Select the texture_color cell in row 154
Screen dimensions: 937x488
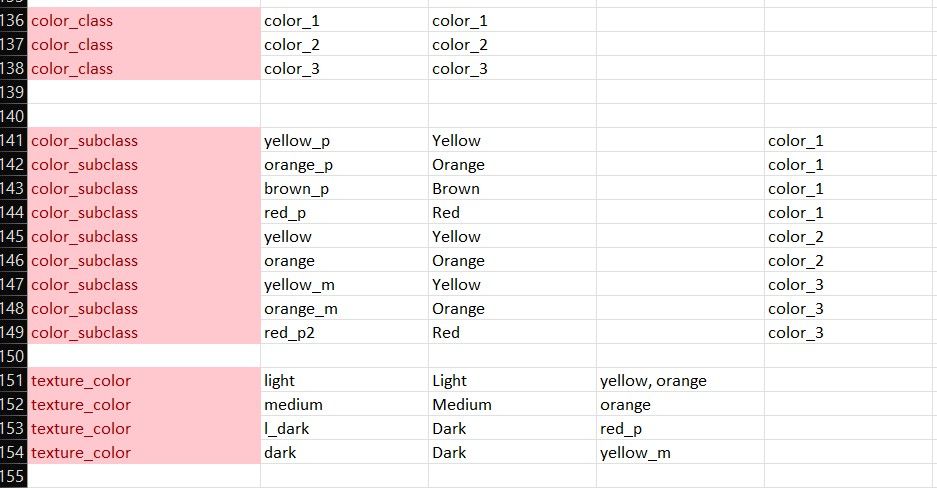[x=144, y=453]
